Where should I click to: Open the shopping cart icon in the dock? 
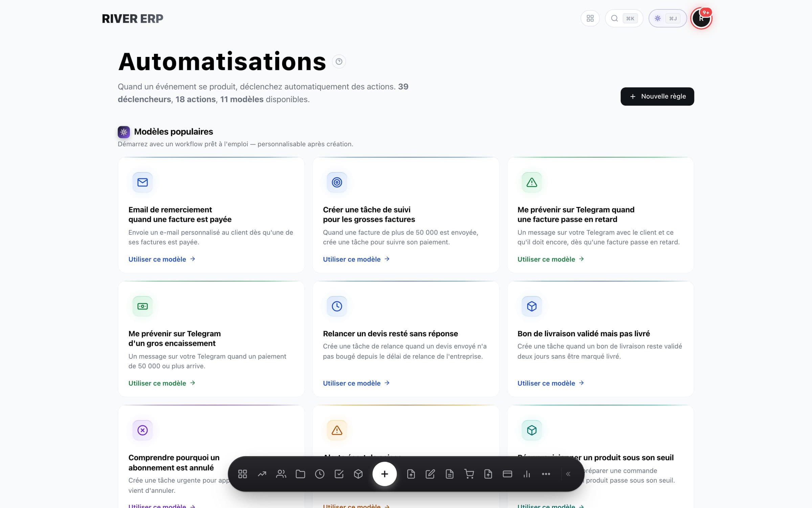coord(469,474)
